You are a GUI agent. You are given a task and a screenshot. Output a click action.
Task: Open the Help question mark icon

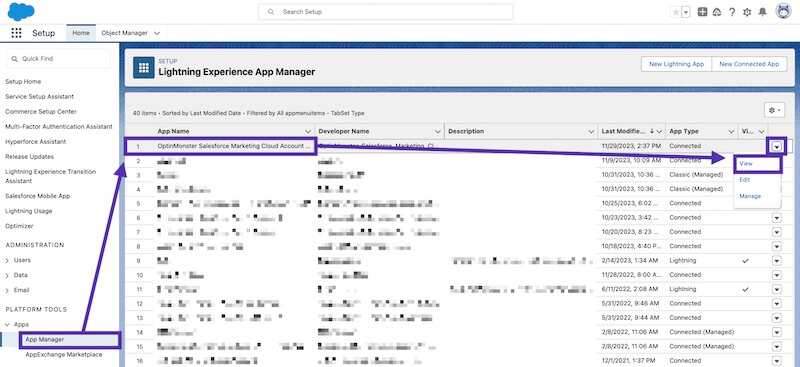tap(732, 12)
